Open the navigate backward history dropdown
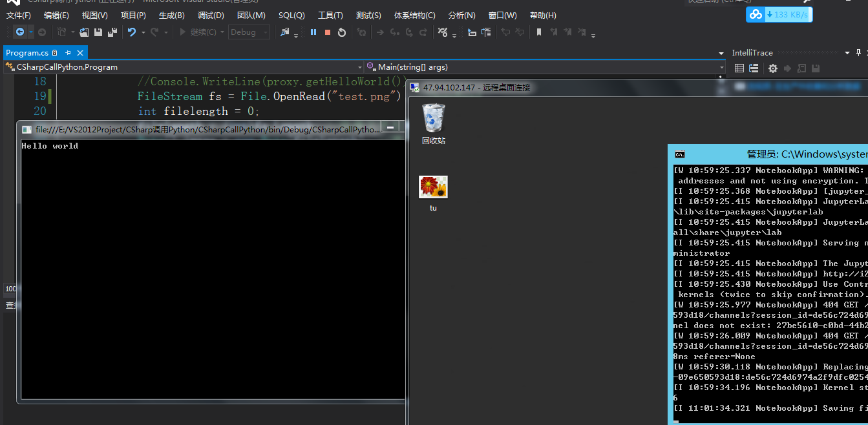Screen dimensions: 868x425 30,32
